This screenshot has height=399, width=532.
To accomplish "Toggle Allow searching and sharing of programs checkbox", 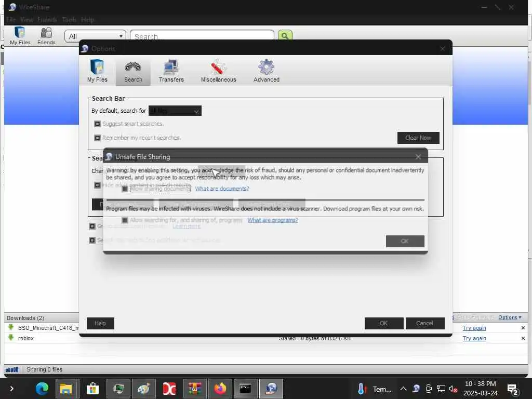I will click(125, 220).
